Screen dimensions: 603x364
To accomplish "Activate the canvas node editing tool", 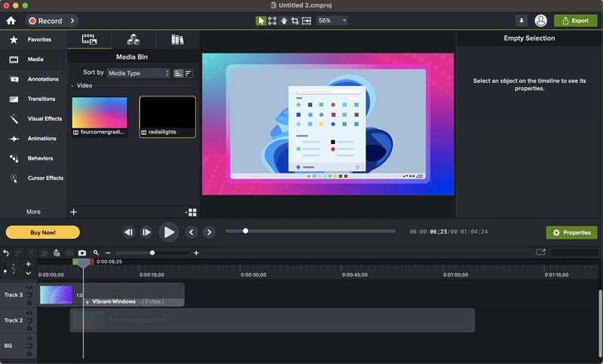I will click(272, 21).
